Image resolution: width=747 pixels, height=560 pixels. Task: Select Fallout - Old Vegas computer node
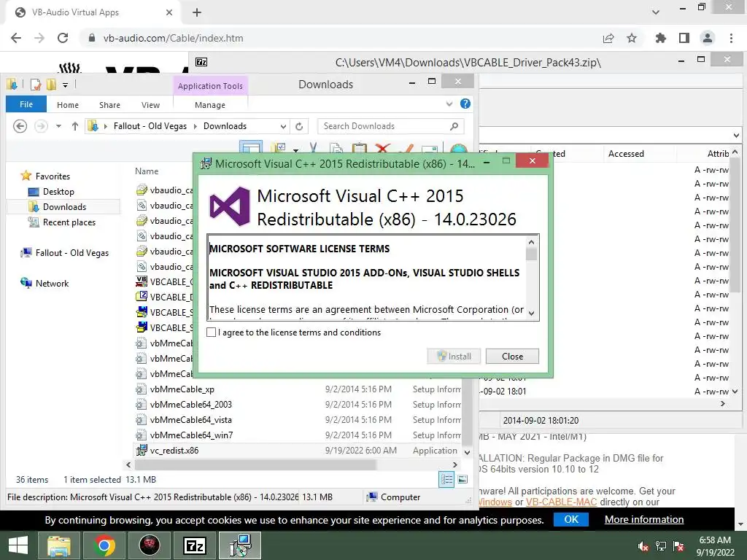72,253
